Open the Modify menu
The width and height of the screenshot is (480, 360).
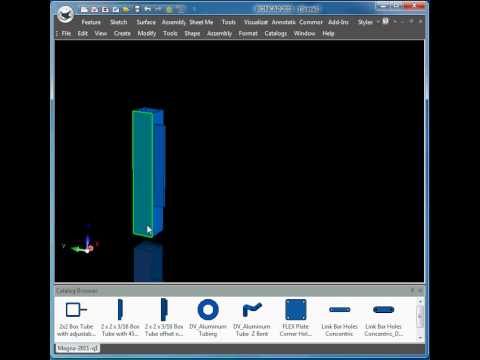(147, 33)
